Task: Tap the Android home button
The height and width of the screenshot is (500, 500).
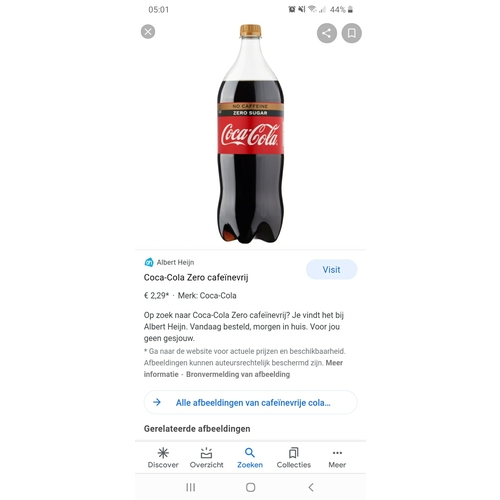Action: pos(251,487)
